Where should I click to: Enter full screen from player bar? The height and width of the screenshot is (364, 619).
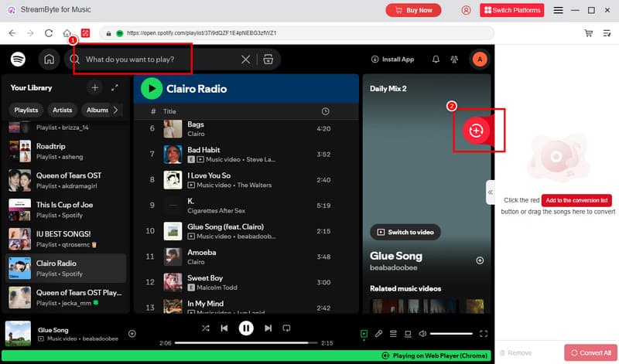[x=484, y=334]
